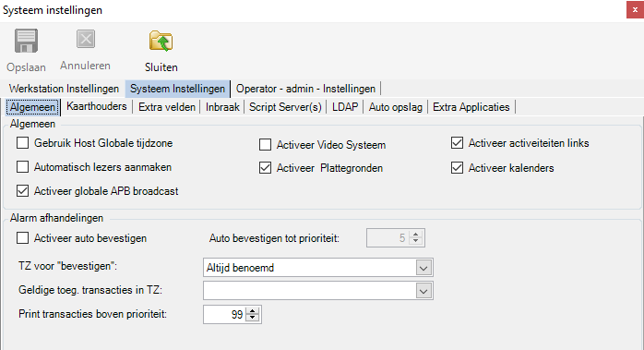Enable Activeer Video Systeem checkbox
The height and width of the screenshot is (350, 644).
coord(266,145)
